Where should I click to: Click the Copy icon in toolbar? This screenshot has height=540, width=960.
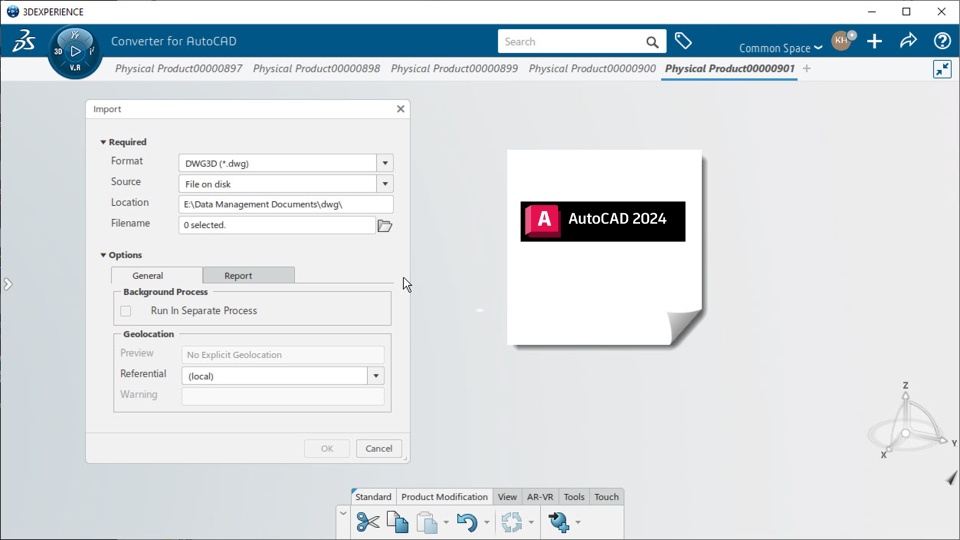point(397,522)
